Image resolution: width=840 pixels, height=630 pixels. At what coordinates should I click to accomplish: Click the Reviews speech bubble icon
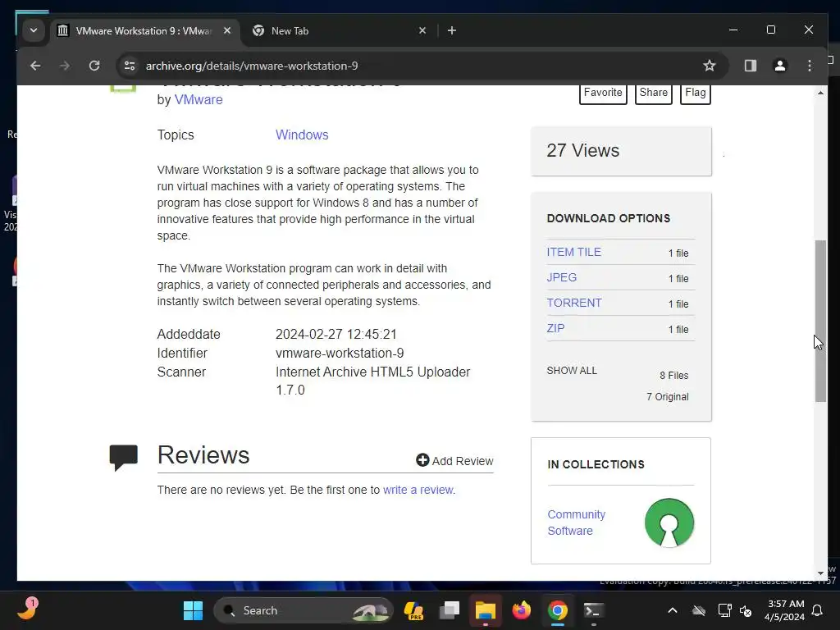click(124, 457)
